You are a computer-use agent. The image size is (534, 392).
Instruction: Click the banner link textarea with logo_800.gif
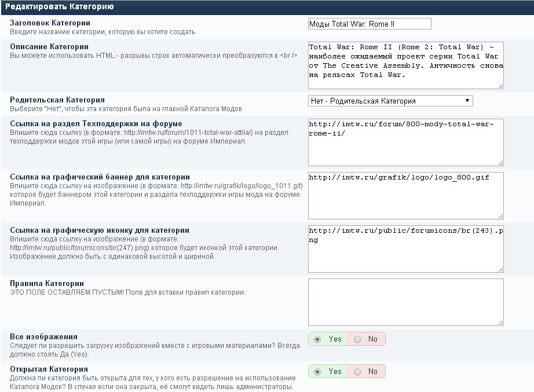[x=405, y=196]
